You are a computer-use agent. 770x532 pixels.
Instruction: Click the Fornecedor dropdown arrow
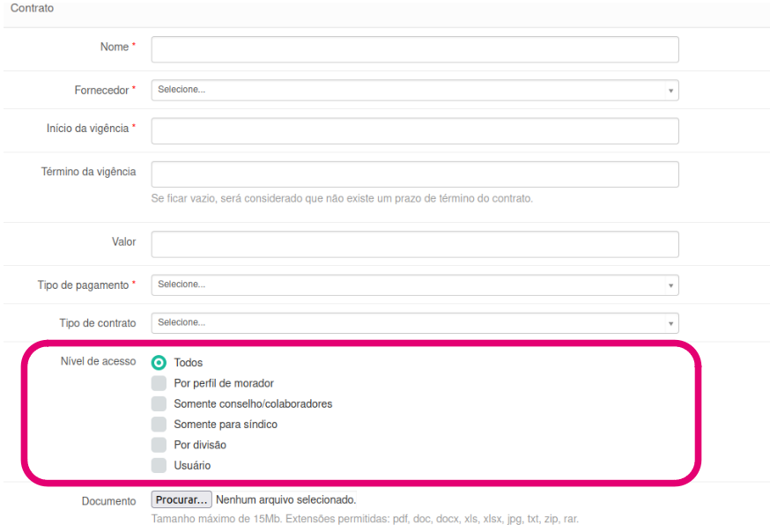pyautogui.click(x=670, y=91)
